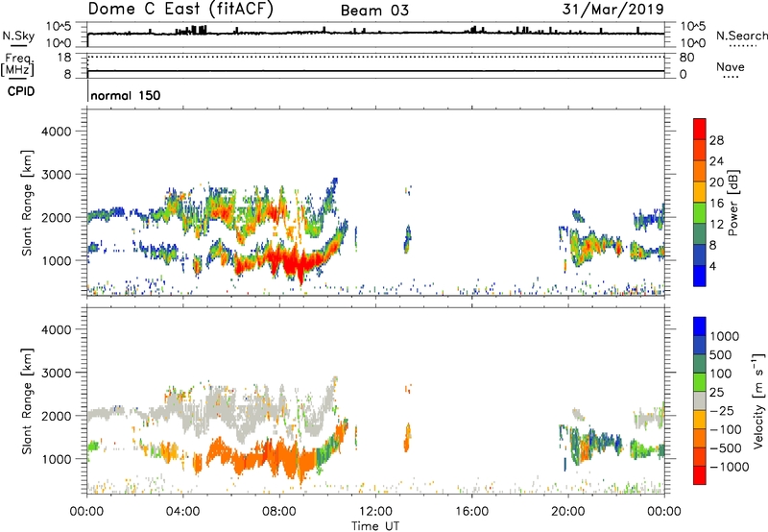Image resolution: width=768 pixels, height=532 pixels.
Task: Click the orange negative velocity band near 07:00
Action: [x=254, y=460]
